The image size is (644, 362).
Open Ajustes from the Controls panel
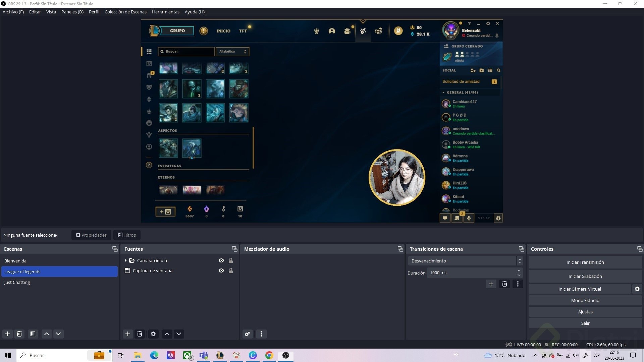click(585, 312)
